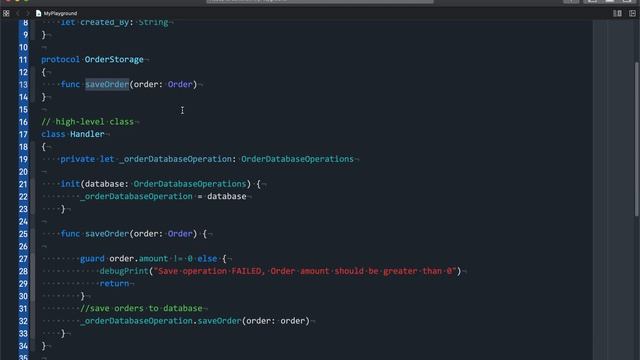640x360 pixels.
Task: Click line number 25 in the gutter
Action: (23, 234)
